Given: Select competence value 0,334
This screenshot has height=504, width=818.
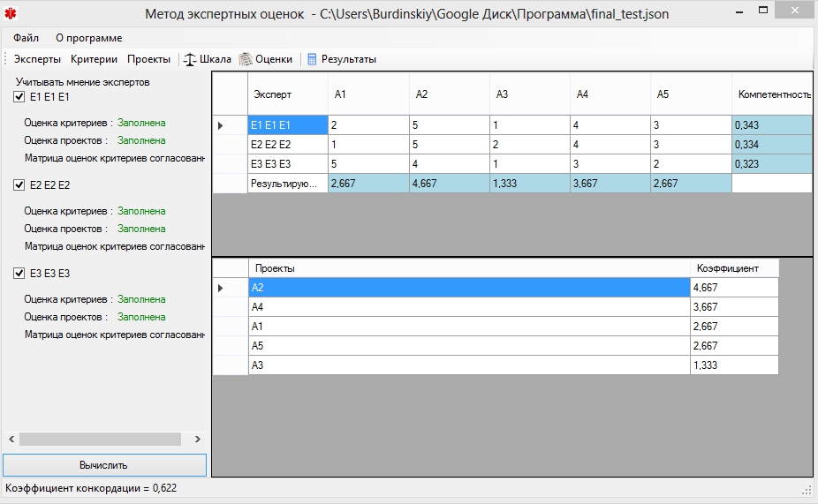Looking at the screenshot, I should coord(772,145).
